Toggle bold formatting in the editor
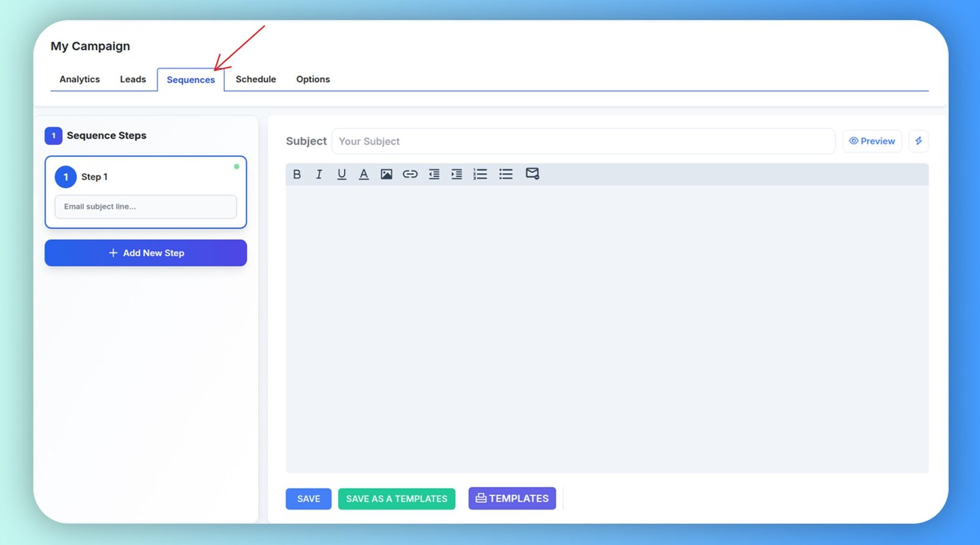Viewport: 980px width, 545px height. pos(297,175)
